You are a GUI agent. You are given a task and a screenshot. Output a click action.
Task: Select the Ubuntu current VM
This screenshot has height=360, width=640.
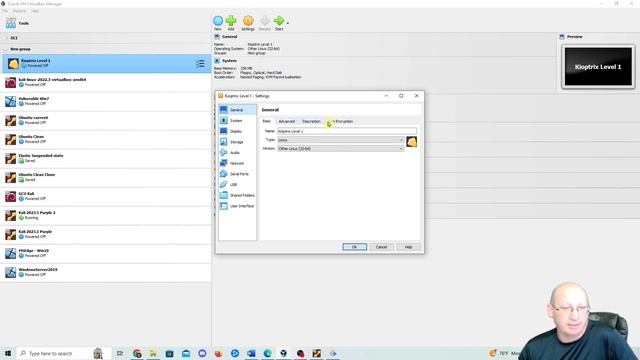(106, 120)
